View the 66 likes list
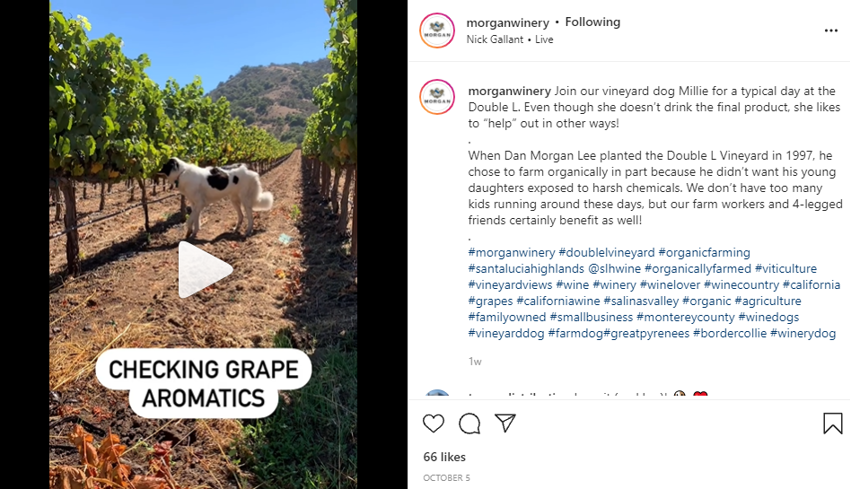The image size is (850, 489). tap(445, 457)
